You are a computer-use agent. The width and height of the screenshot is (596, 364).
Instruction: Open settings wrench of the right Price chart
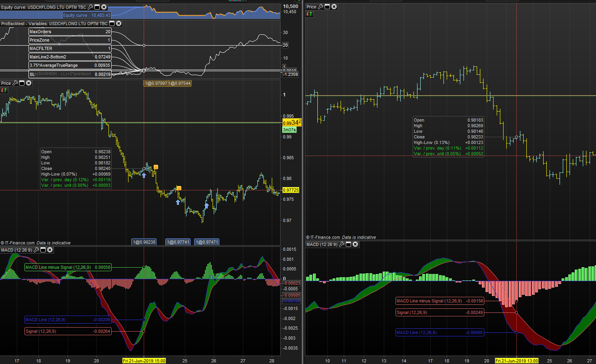321,7
